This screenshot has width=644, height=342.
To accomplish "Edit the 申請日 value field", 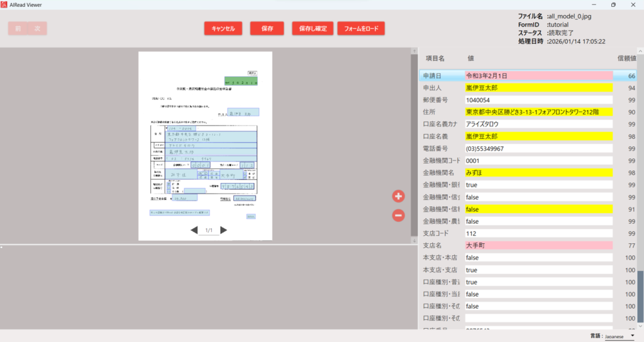I will tap(538, 76).
